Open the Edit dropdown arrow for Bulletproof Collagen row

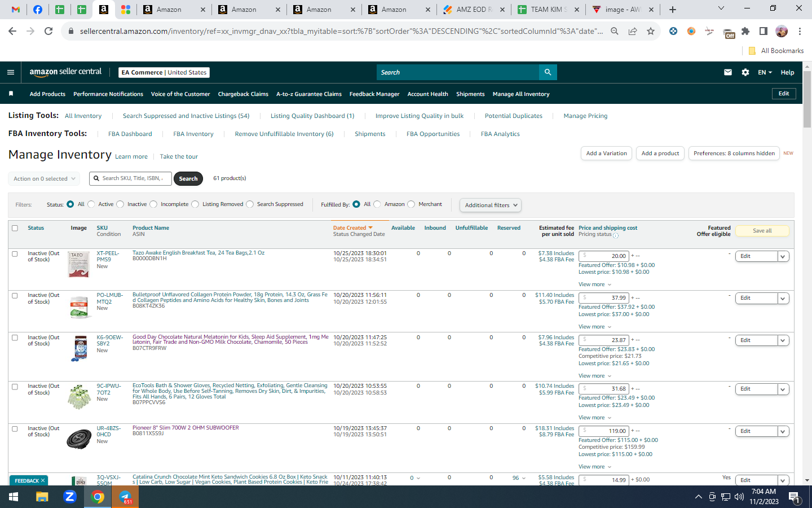783,298
